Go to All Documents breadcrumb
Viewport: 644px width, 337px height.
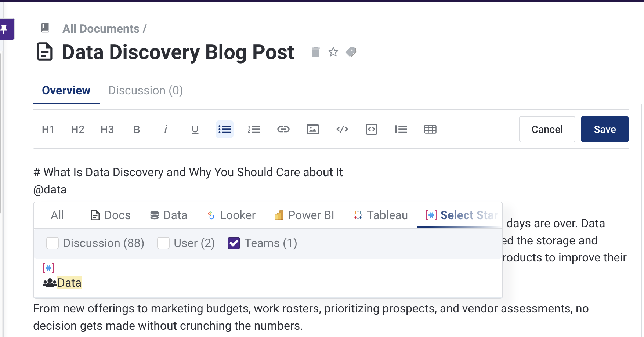point(101,29)
